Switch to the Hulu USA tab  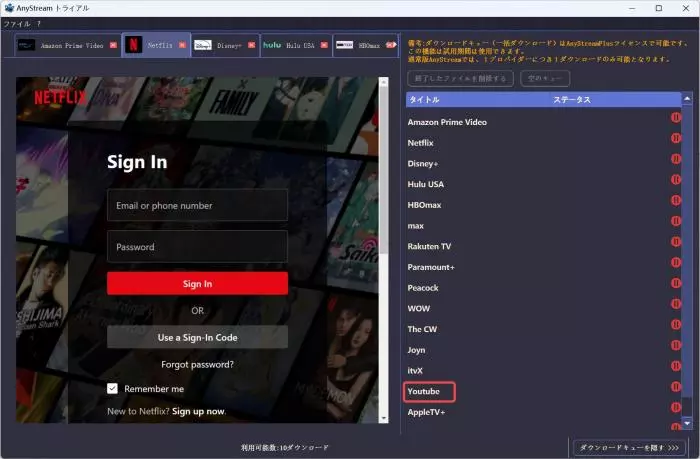tap(296, 45)
